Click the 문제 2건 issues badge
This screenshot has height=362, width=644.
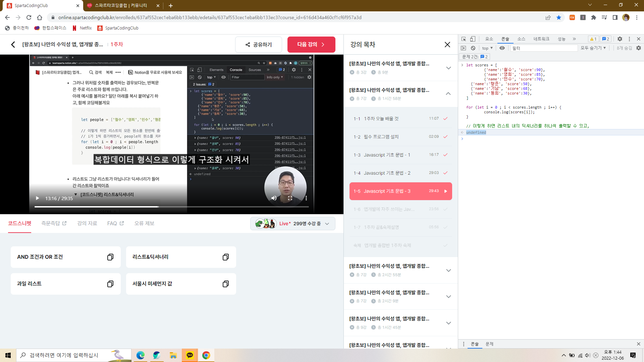(475, 57)
